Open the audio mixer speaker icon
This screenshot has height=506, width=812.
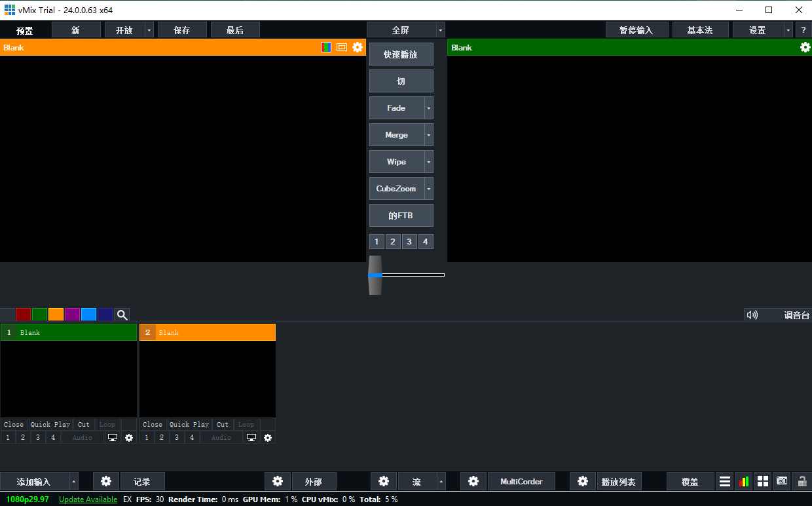pyautogui.click(x=752, y=315)
